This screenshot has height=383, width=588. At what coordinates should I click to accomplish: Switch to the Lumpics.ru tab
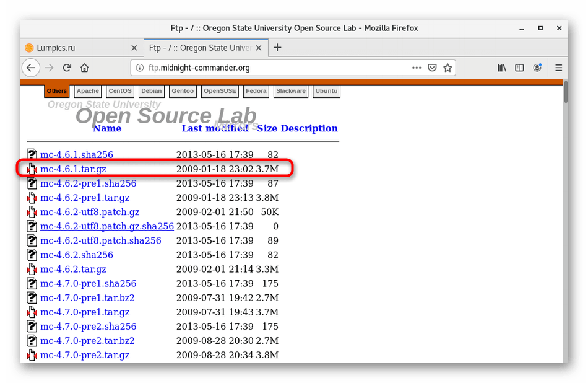tap(74, 48)
